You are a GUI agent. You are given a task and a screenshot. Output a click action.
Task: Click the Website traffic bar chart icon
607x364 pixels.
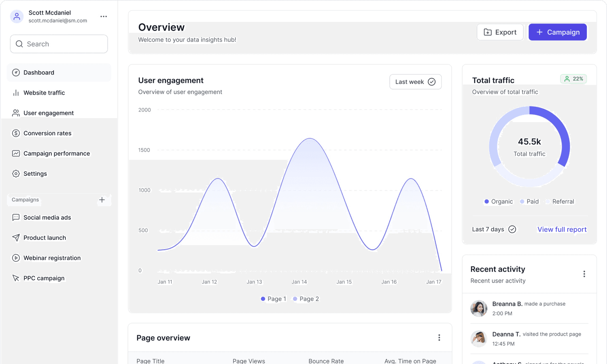[16, 93]
